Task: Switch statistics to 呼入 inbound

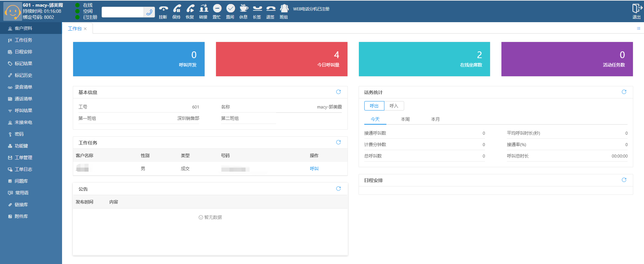Action: click(x=394, y=106)
